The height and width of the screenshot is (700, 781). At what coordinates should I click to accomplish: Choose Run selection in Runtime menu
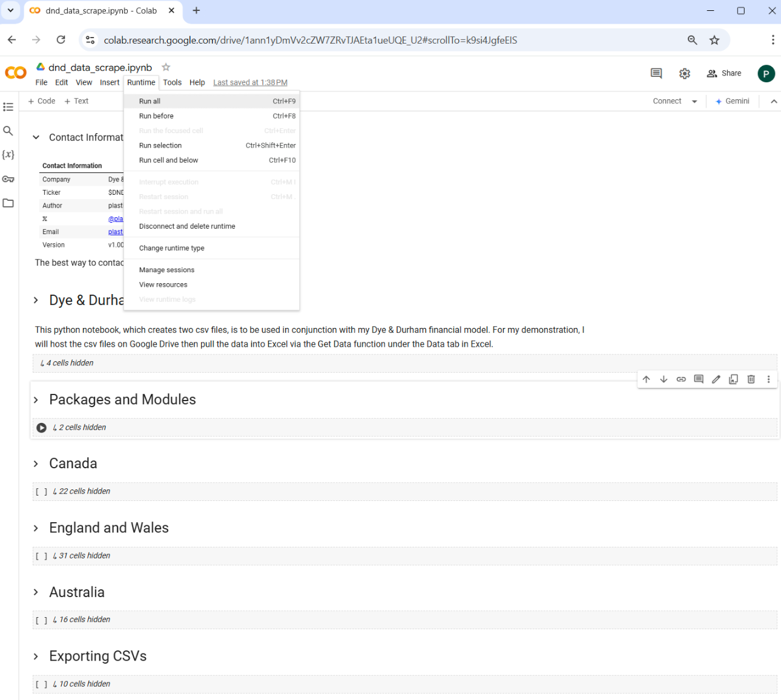(x=212, y=146)
